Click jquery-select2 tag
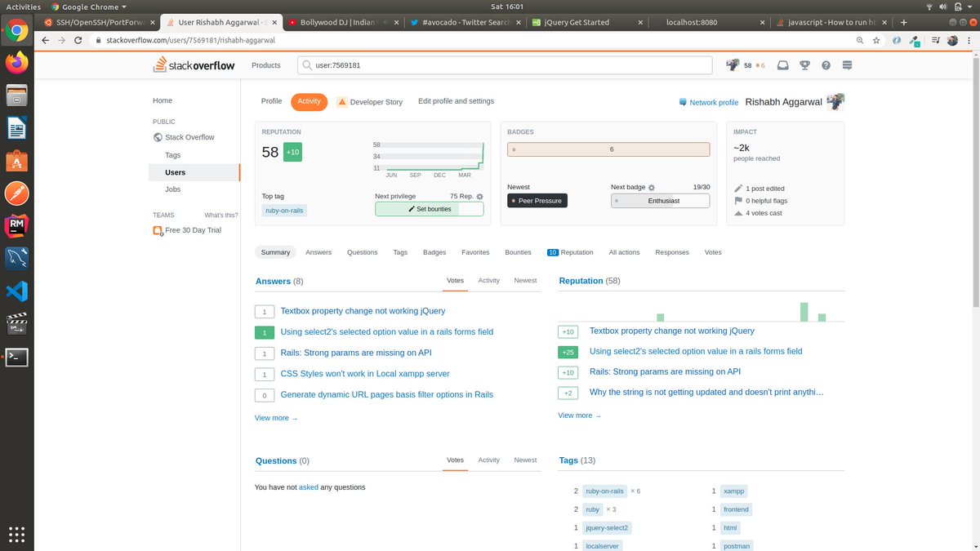 click(x=608, y=528)
